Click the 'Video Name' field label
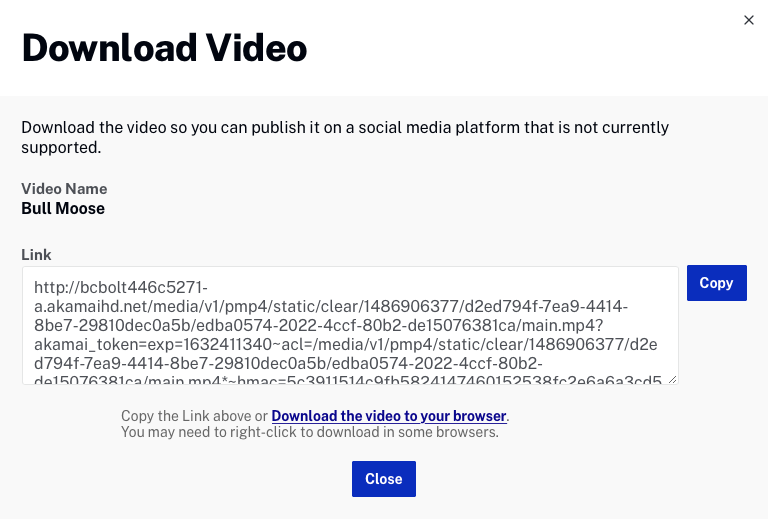This screenshot has width=768, height=519. [64, 189]
